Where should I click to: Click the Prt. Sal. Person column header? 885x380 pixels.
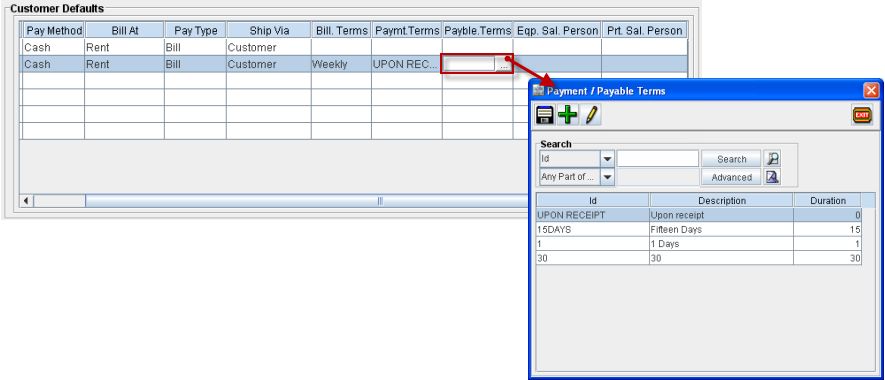pos(645,30)
